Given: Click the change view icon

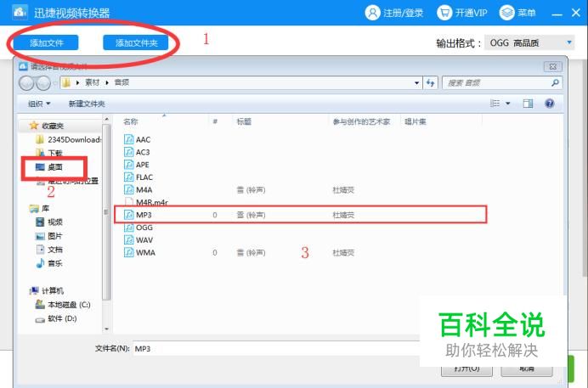Looking at the screenshot, I should [495, 104].
